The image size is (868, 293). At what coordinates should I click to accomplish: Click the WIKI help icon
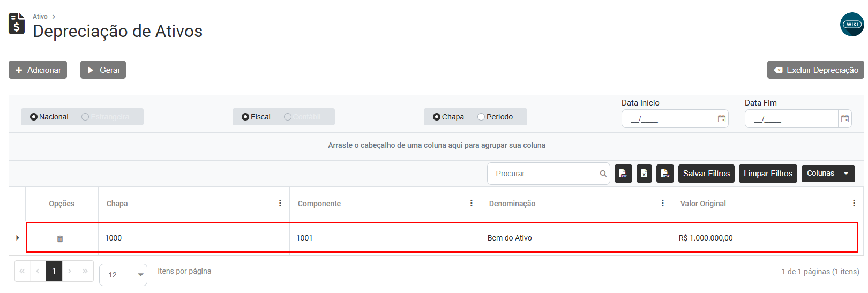click(852, 25)
